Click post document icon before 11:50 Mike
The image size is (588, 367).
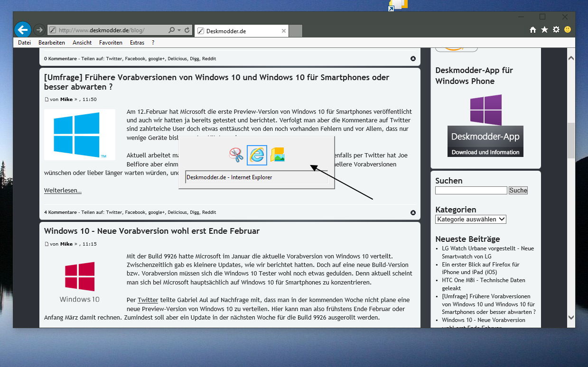click(x=47, y=100)
